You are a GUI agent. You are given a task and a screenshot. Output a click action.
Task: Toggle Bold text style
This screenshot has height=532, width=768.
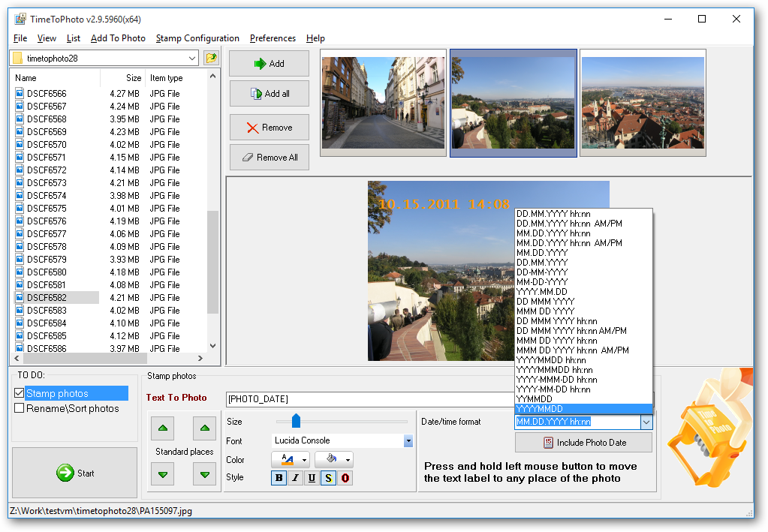[x=279, y=478]
